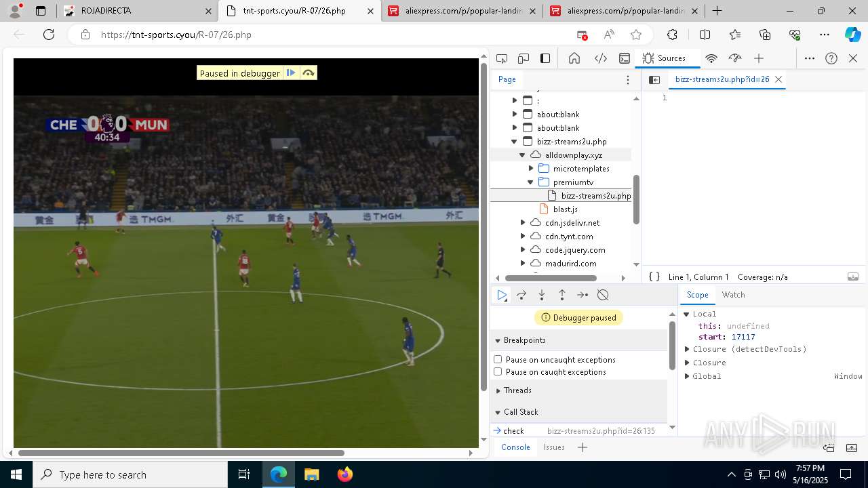868x488 pixels.
Task: Click the page horizontal scrollbar
Action: pos(181,453)
